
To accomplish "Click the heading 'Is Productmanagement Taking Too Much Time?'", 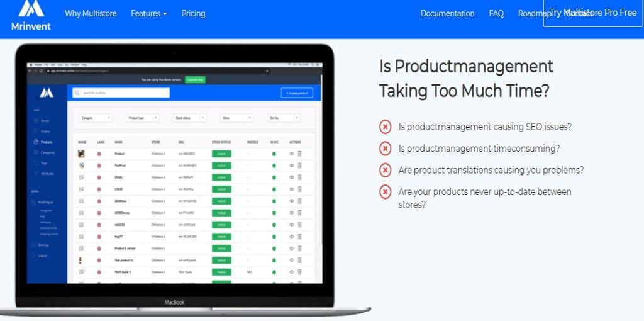I will pos(466,79).
